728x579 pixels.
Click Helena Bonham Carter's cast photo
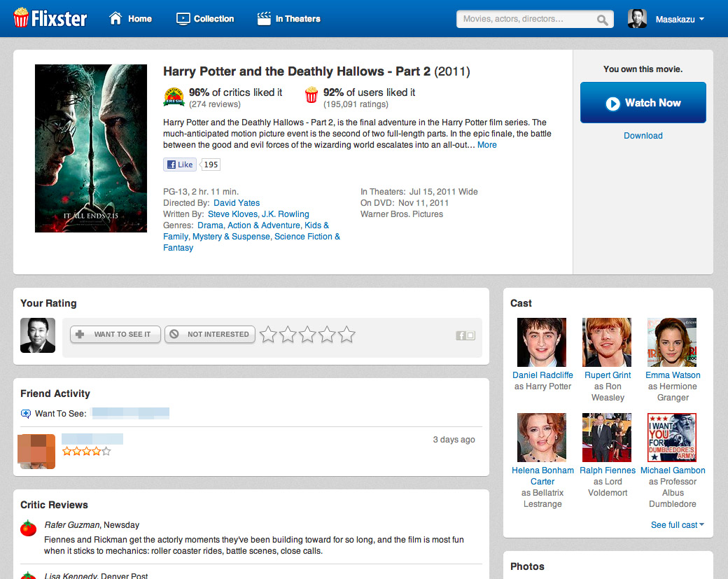point(542,438)
